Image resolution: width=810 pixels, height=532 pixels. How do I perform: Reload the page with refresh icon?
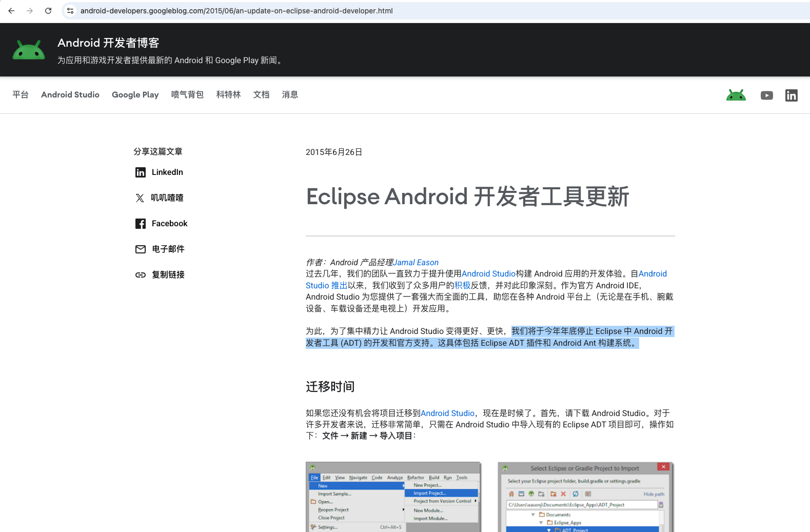[x=48, y=11]
